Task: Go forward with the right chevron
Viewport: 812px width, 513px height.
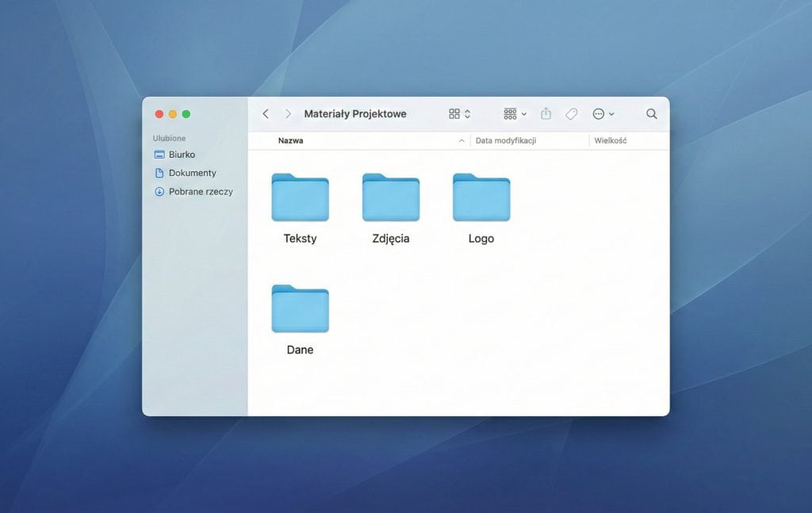Action: (x=288, y=114)
